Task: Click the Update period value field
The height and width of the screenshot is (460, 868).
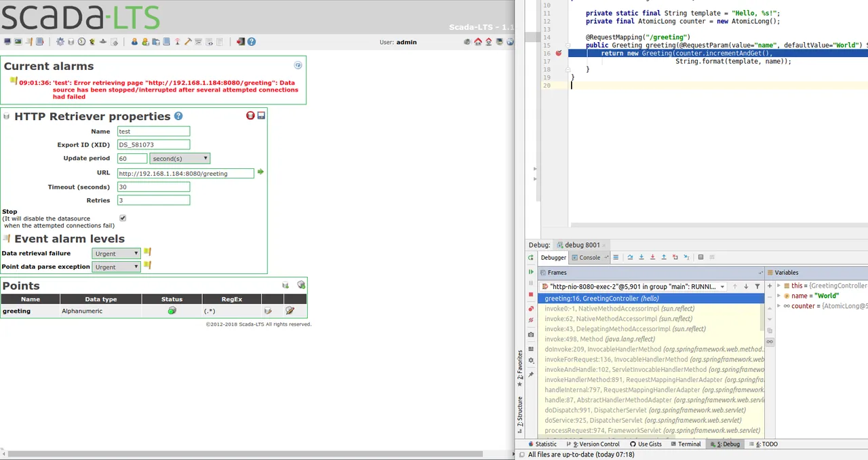Action: [x=132, y=158]
